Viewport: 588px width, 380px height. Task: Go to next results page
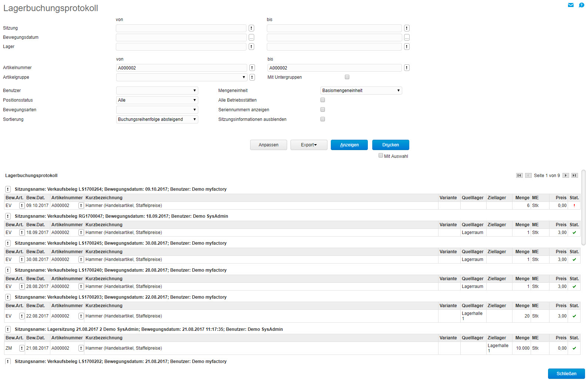point(566,176)
